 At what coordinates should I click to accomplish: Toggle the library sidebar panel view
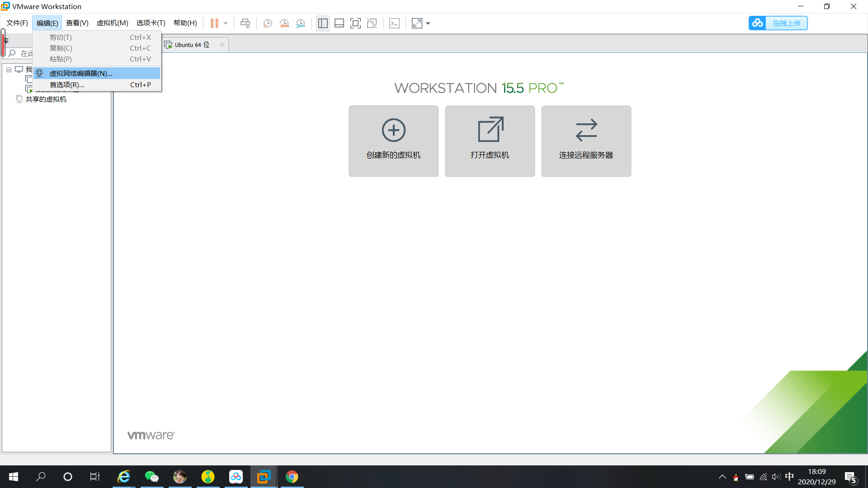(323, 23)
